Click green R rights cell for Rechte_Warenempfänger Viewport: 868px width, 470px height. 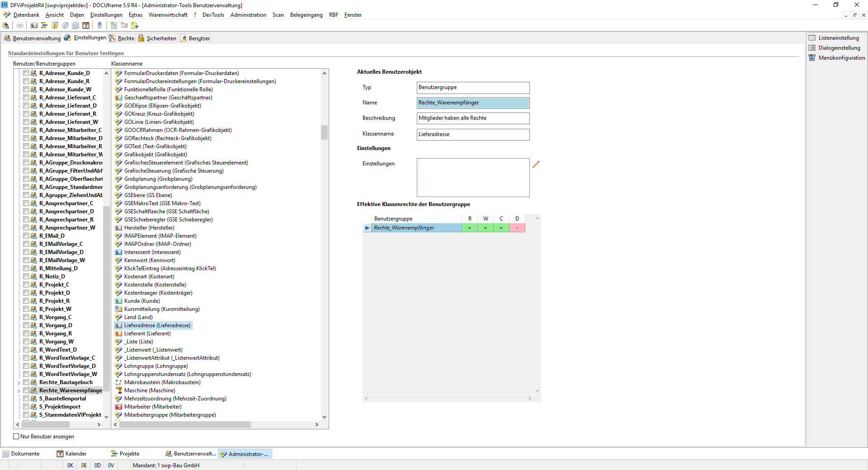coord(470,228)
